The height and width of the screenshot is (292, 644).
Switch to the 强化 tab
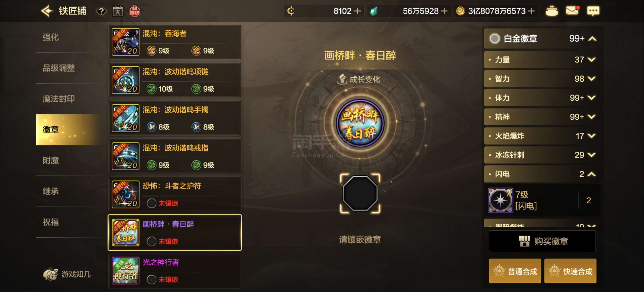coord(51,37)
